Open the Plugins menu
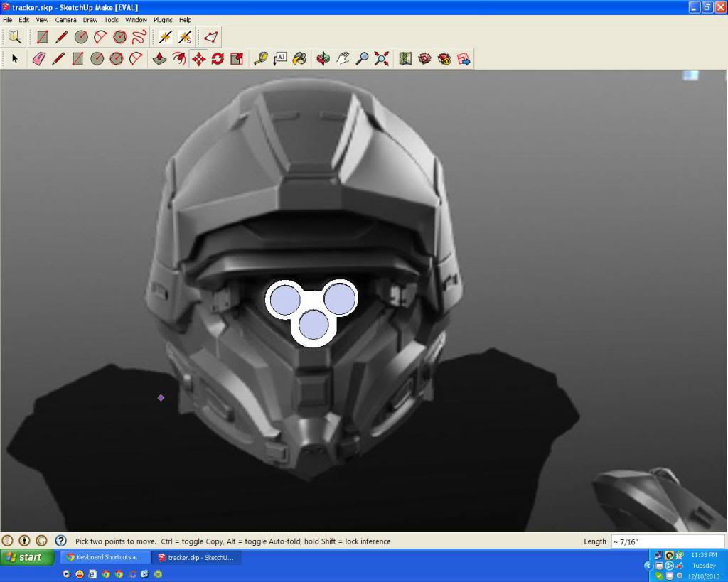This screenshot has height=582, width=728. click(163, 19)
